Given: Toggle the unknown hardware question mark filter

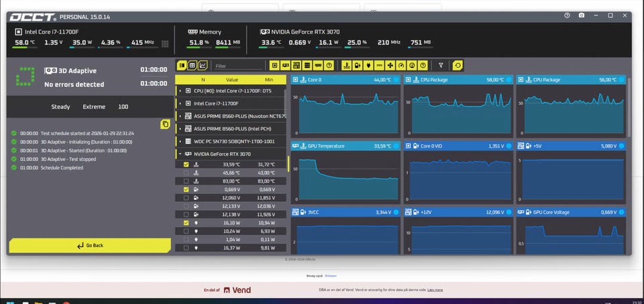Looking at the screenshot, I should (x=329, y=65).
